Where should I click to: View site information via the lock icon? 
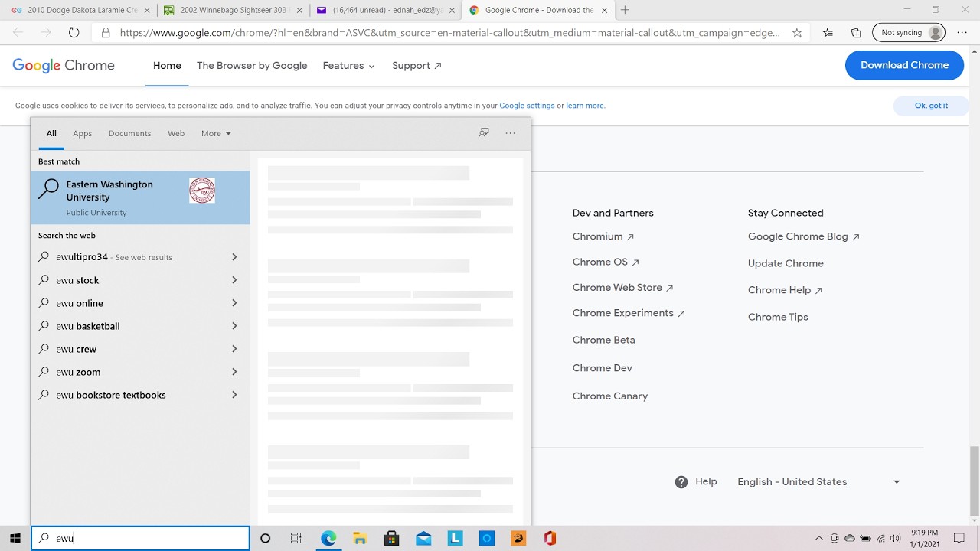tap(106, 33)
